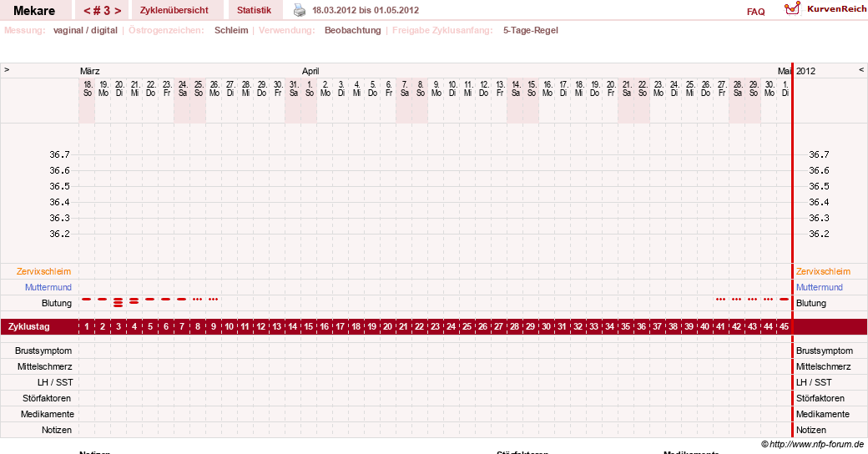
Task: Click the right Muttermund label
Action: click(820, 287)
